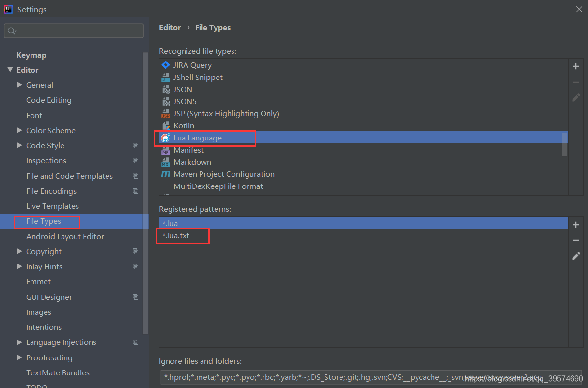Viewport: 588px width, 388px height.
Task: Collapse the Editor settings group
Action: [x=10, y=70]
